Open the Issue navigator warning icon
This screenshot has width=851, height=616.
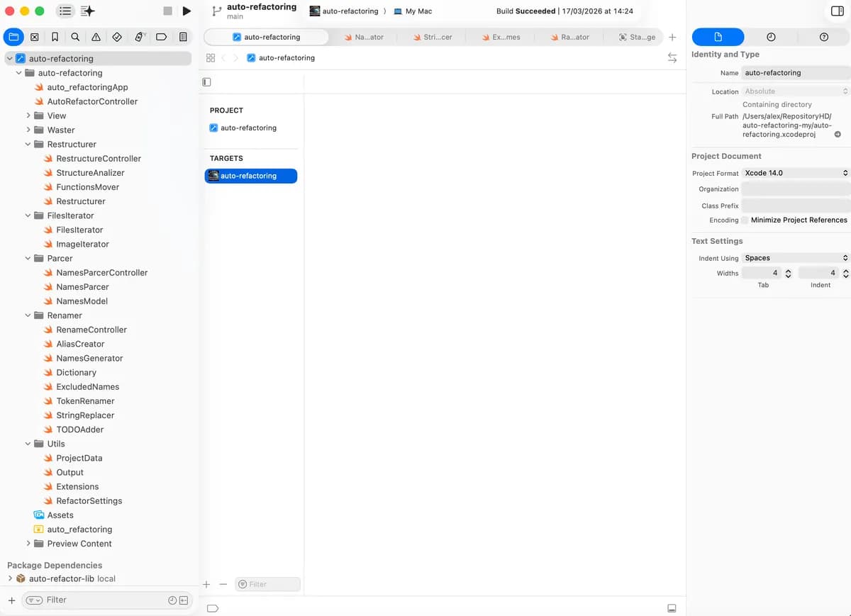[96, 37]
